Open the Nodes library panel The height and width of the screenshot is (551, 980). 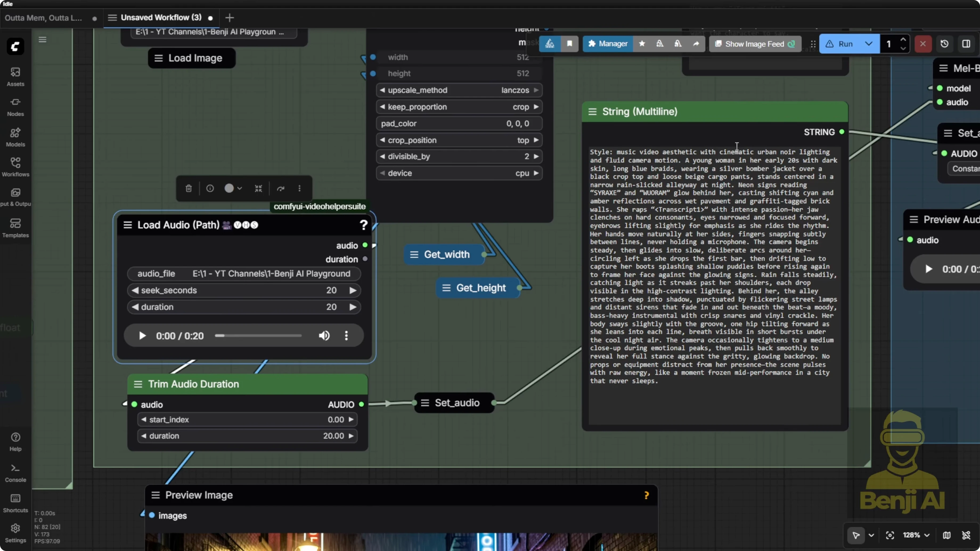pyautogui.click(x=15, y=106)
